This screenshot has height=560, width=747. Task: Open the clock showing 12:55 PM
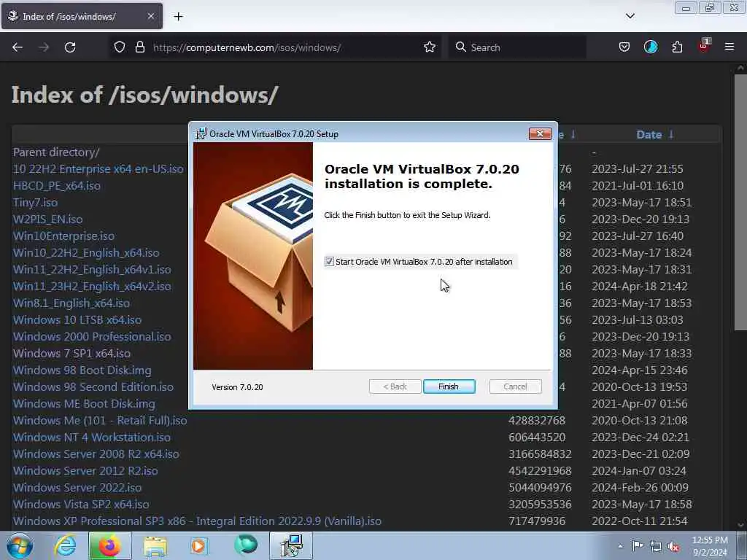(x=710, y=546)
